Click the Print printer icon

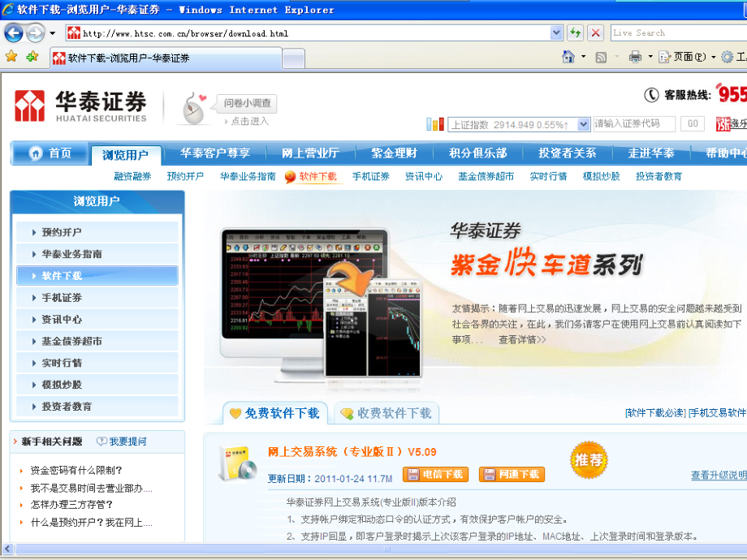(635, 57)
